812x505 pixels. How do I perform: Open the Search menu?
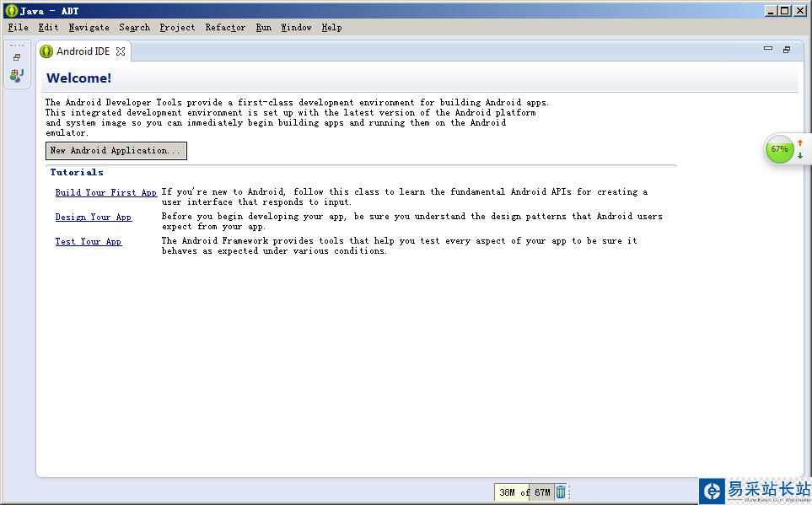point(134,28)
